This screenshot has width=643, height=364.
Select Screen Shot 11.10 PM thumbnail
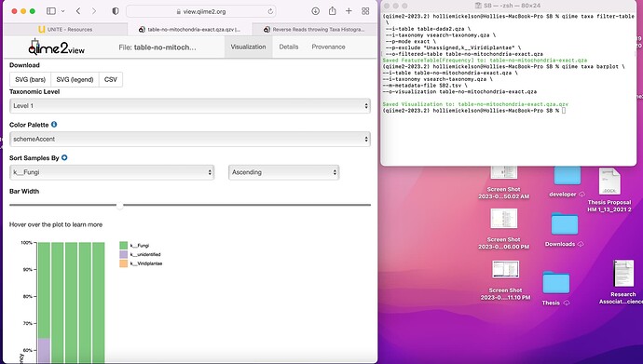pyautogui.click(x=505, y=269)
